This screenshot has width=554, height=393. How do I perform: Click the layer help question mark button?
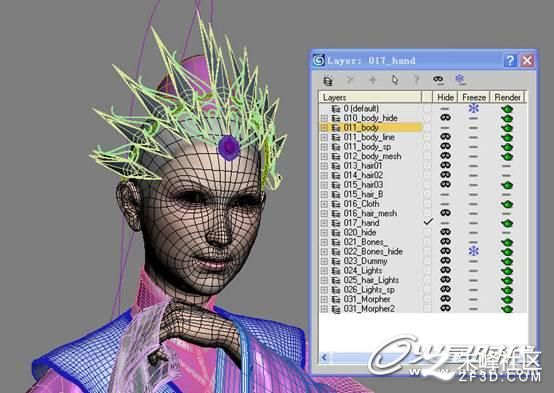pos(509,61)
